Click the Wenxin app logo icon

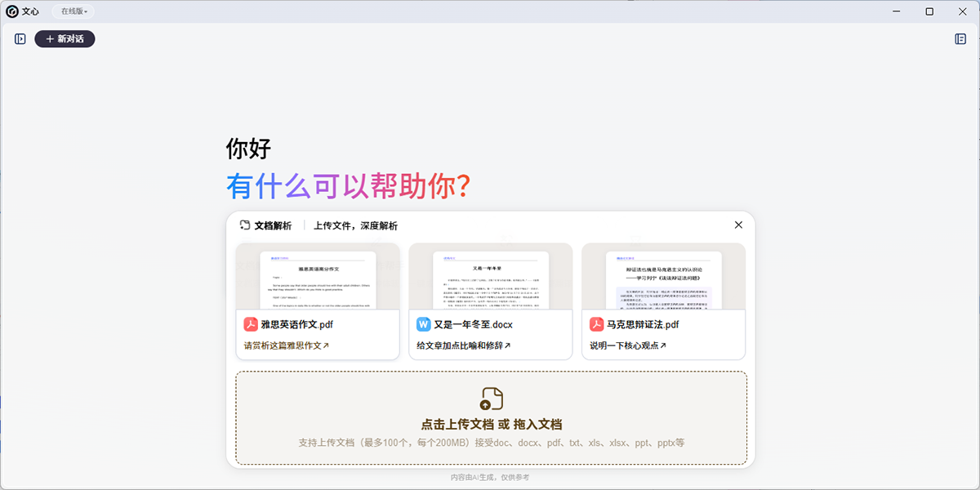[x=12, y=11]
